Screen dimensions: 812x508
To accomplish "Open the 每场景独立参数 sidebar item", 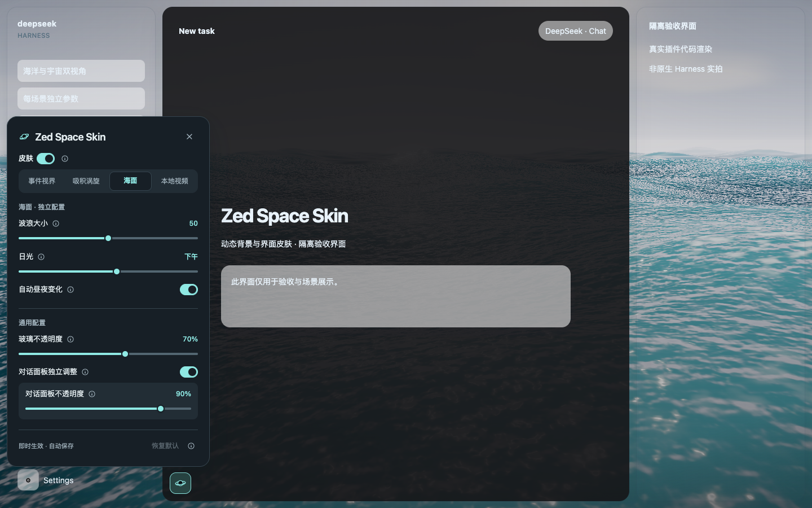I will [81, 99].
